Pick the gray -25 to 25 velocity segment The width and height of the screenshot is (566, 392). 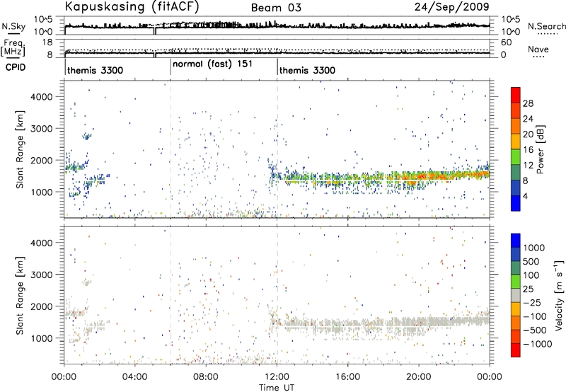tap(516, 295)
